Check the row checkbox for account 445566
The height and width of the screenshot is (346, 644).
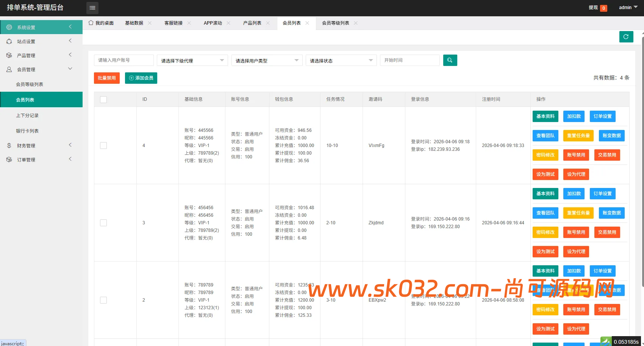pyautogui.click(x=103, y=146)
